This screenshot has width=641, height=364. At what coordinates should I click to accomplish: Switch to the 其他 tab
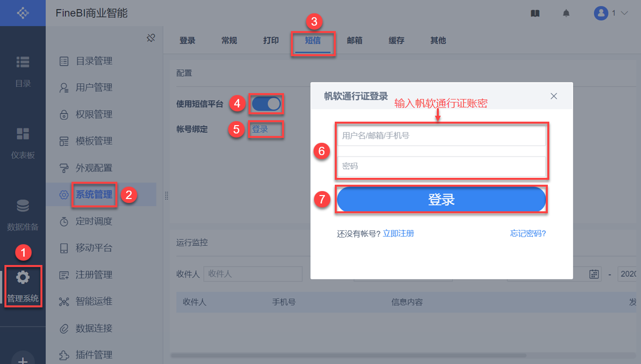point(438,41)
